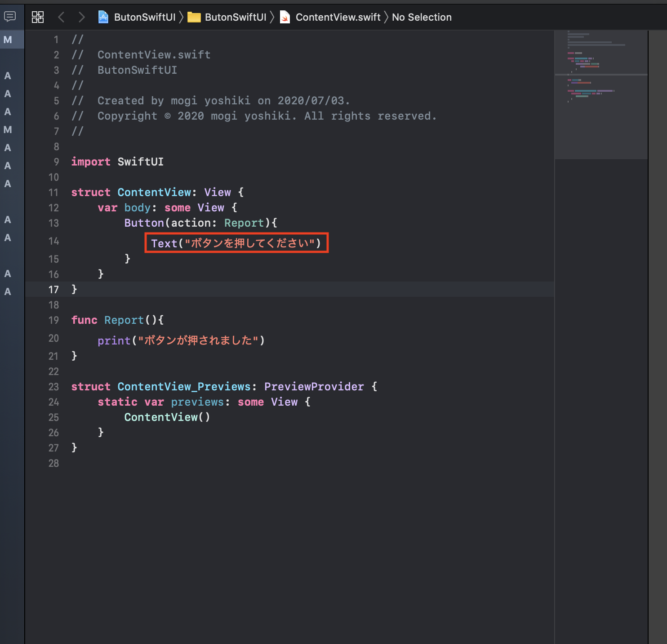Click 'static var previews' line

click(x=204, y=402)
